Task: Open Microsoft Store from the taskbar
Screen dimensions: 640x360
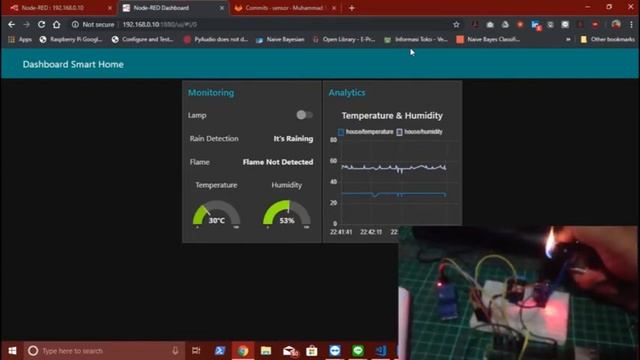Action: click(x=312, y=351)
